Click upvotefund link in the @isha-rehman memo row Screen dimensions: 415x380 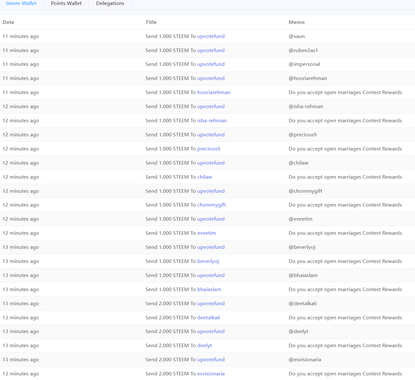[x=211, y=106]
